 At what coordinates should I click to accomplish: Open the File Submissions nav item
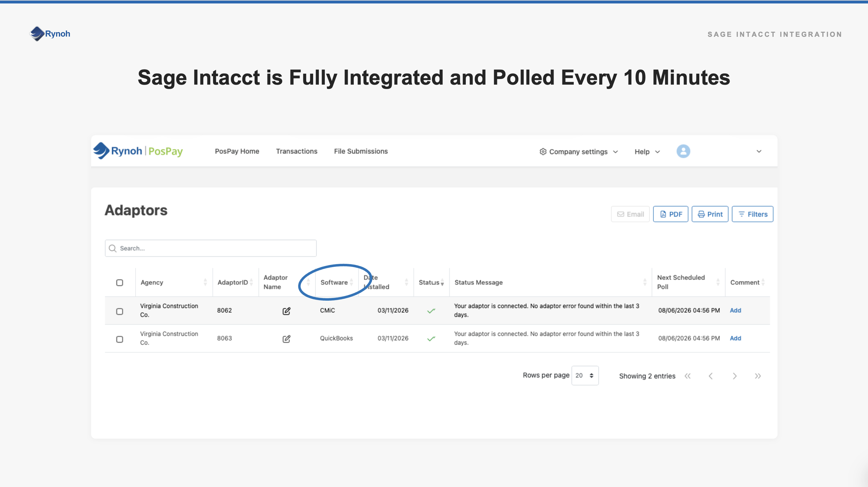[361, 151]
